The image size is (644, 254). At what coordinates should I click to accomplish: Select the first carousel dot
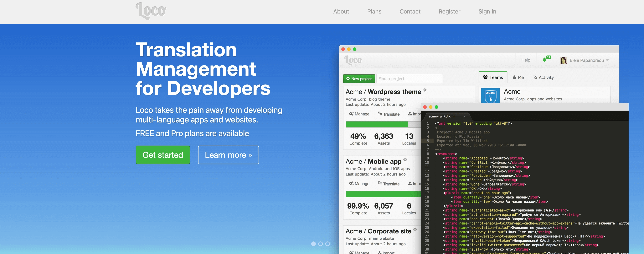point(313,244)
